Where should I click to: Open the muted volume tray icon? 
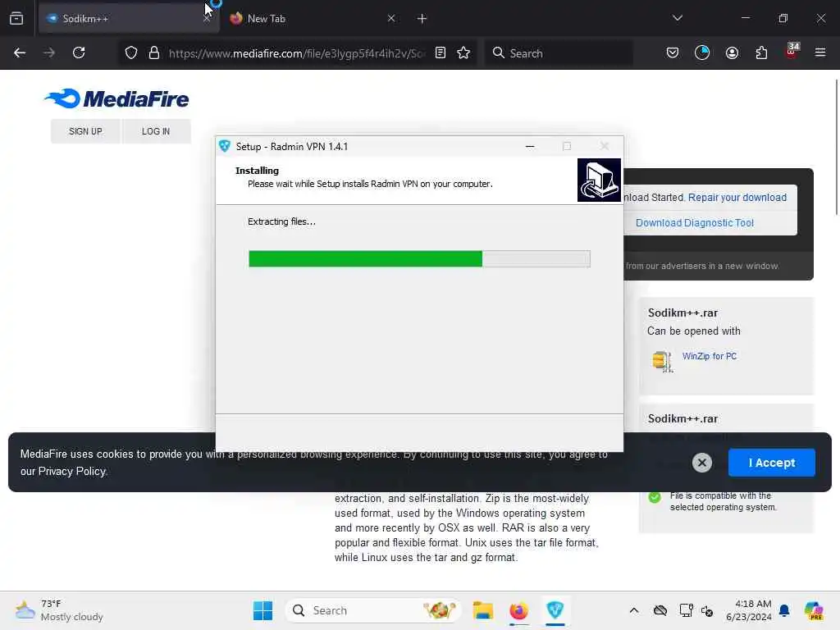pos(706,610)
